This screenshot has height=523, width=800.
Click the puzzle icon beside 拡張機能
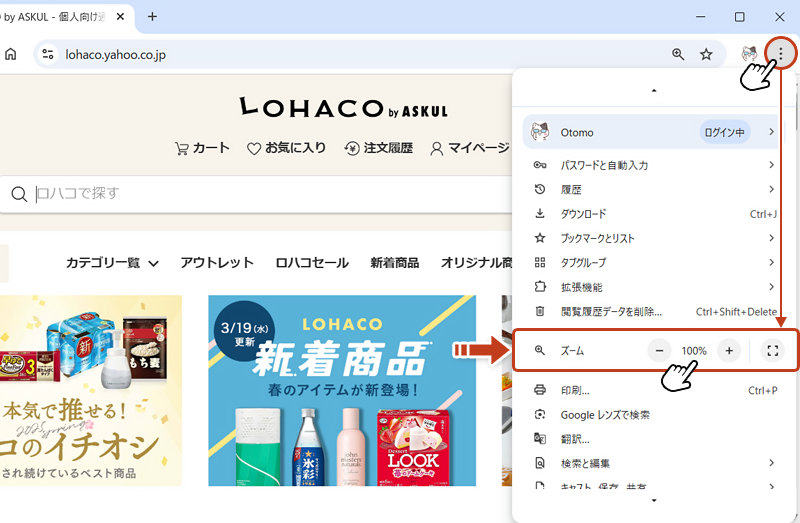[x=540, y=286]
